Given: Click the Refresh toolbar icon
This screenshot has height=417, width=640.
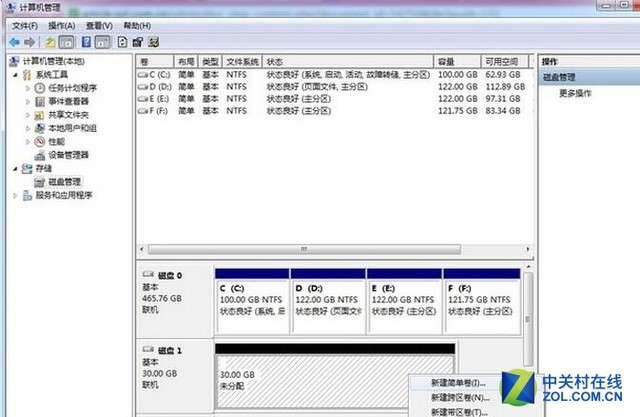Looking at the screenshot, I should (121, 42).
